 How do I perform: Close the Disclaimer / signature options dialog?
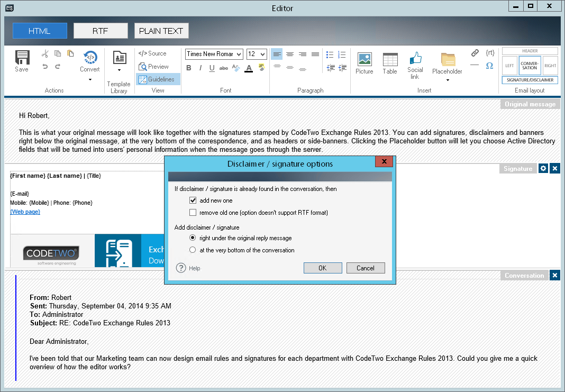(384, 161)
